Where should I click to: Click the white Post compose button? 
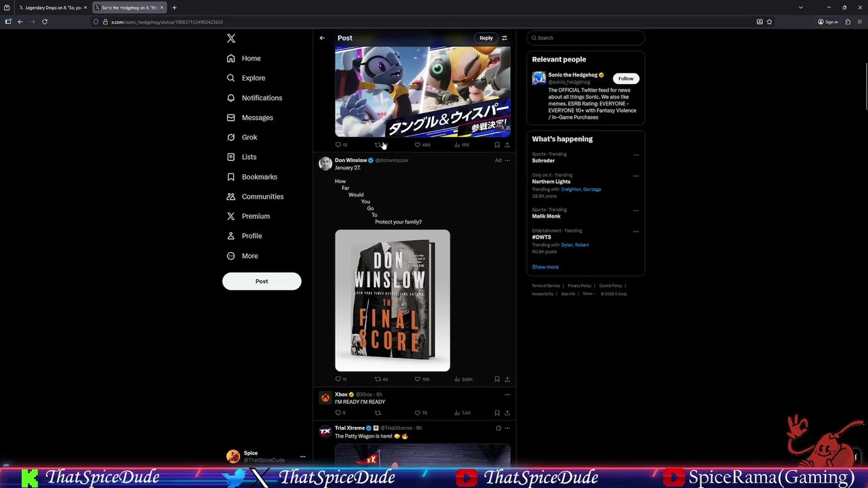pyautogui.click(x=262, y=281)
